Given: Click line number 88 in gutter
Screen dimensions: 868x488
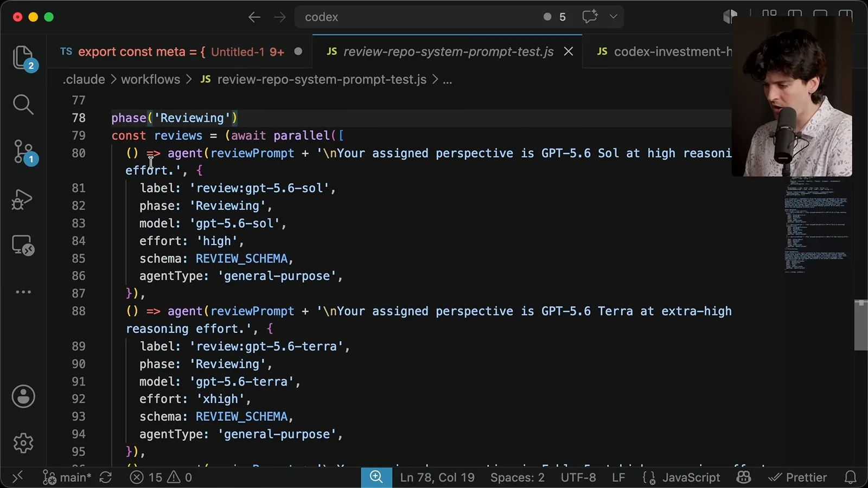Looking at the screenshot, I should 79,311.
